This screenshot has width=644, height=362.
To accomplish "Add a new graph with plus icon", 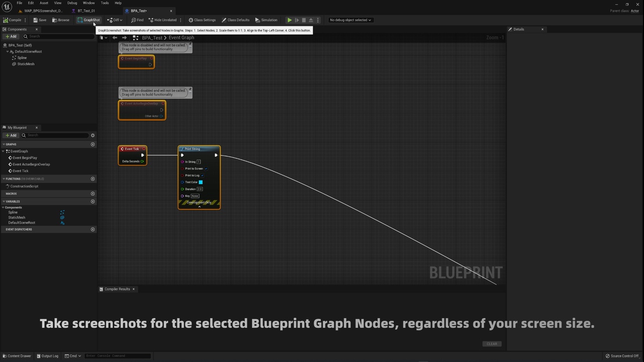I will 93,144.
